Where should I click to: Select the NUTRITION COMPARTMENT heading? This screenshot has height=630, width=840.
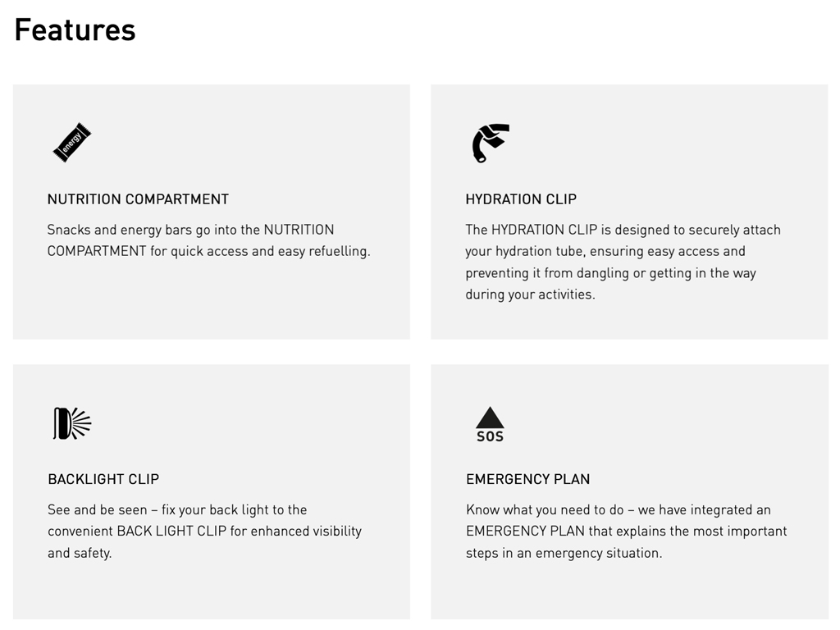[x=138, y=199]
